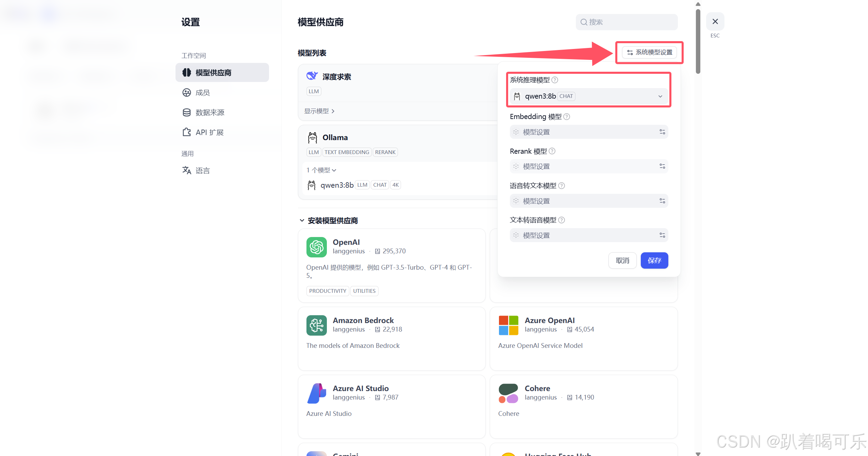Click help icon next to Rerank 模型
The height and width of the screenshot is (456, 868).
click(x=552, y=151)
